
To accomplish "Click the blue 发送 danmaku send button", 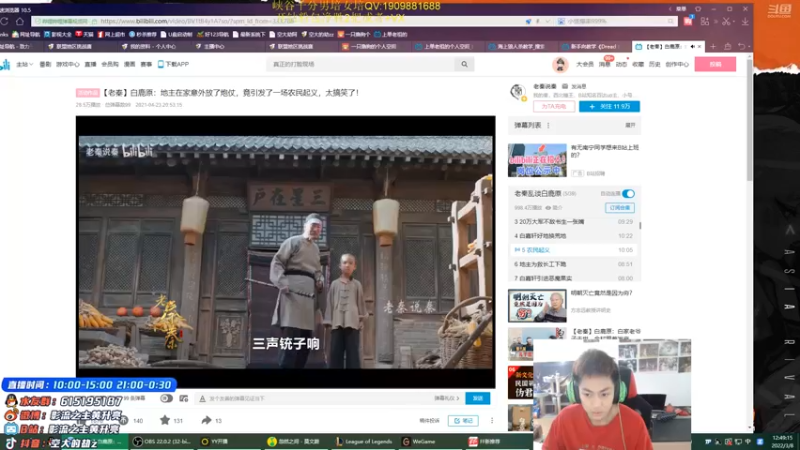I will (478, 398).
